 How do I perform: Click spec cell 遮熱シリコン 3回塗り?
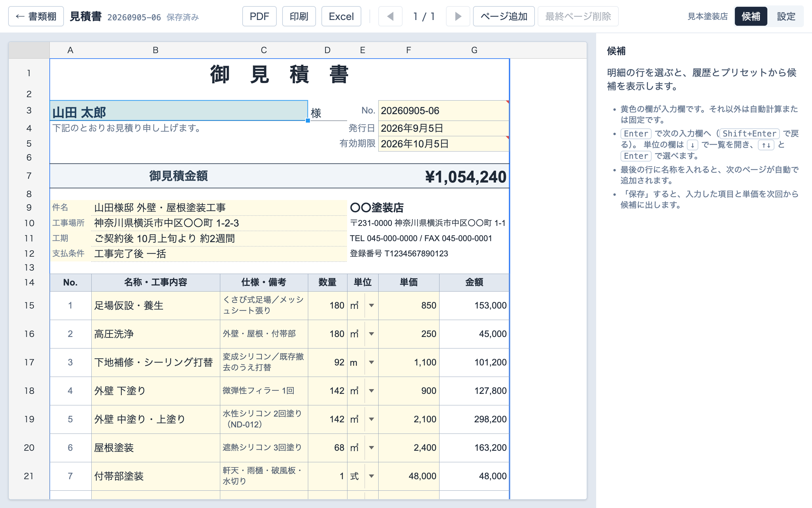pos(264,448)
